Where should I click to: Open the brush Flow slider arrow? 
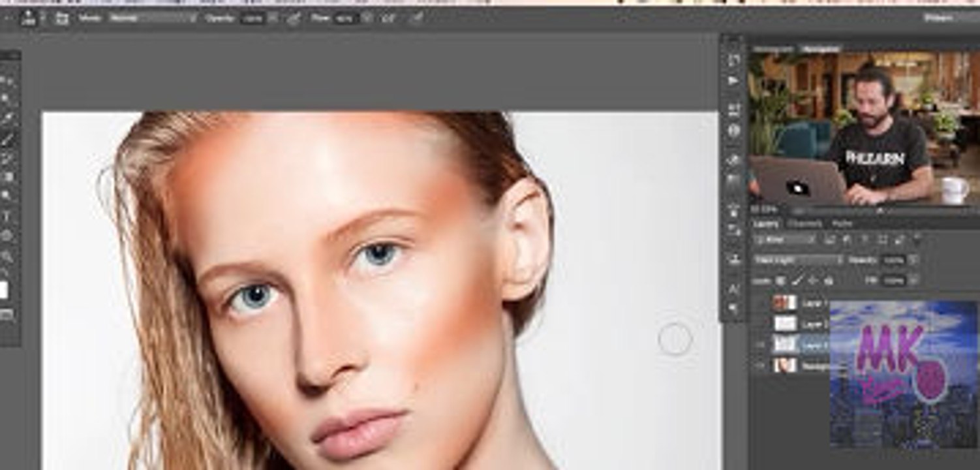point(367,19)
